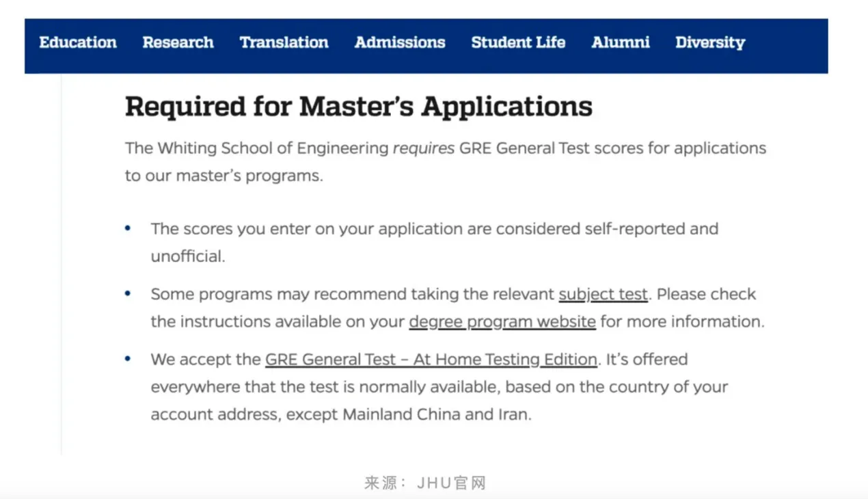Click the self-reported scores bullet text
This screenshot has width=868, height=499.
(x=434, y=229)
